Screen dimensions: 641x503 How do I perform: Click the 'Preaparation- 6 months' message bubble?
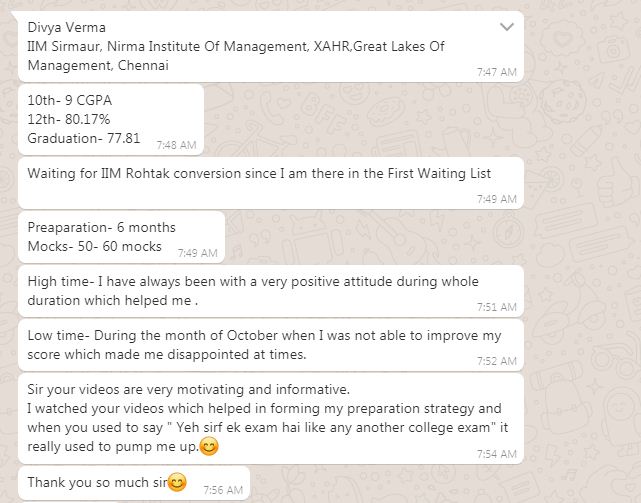[x=121, y=237]
